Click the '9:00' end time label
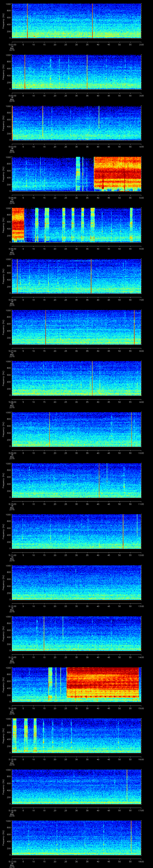 click(x=141, y=402)
